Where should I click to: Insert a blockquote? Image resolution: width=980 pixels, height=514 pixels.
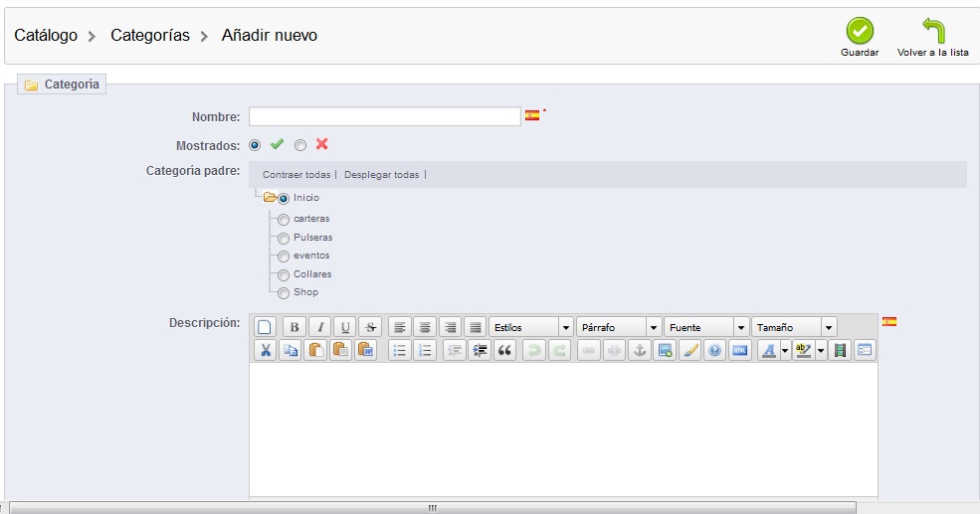(x=504, y=350)
